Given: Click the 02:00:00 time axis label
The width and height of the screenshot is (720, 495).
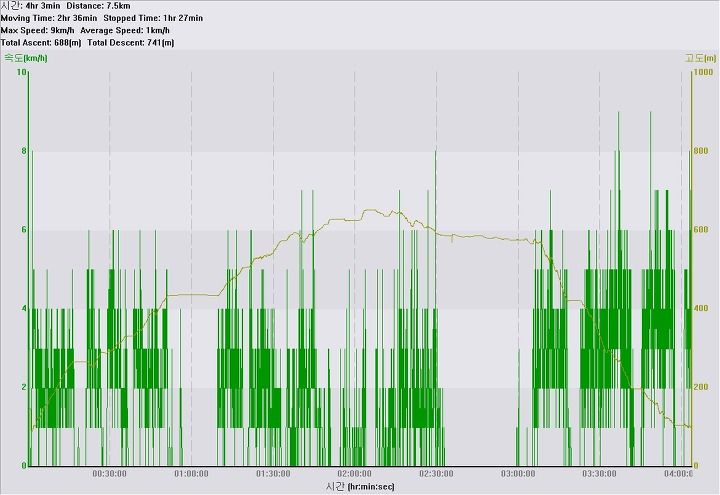Looking at the screenshot, I should pos(354,474).
